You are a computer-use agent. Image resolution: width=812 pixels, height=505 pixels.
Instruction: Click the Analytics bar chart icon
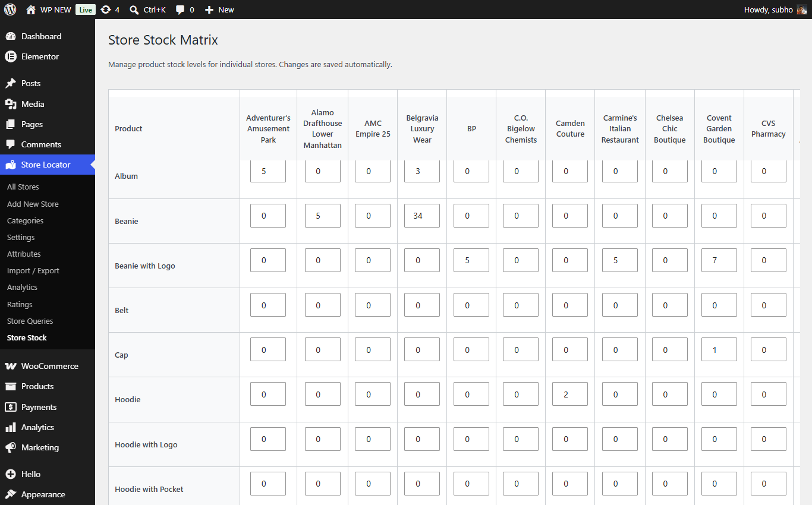pos(11,427)
